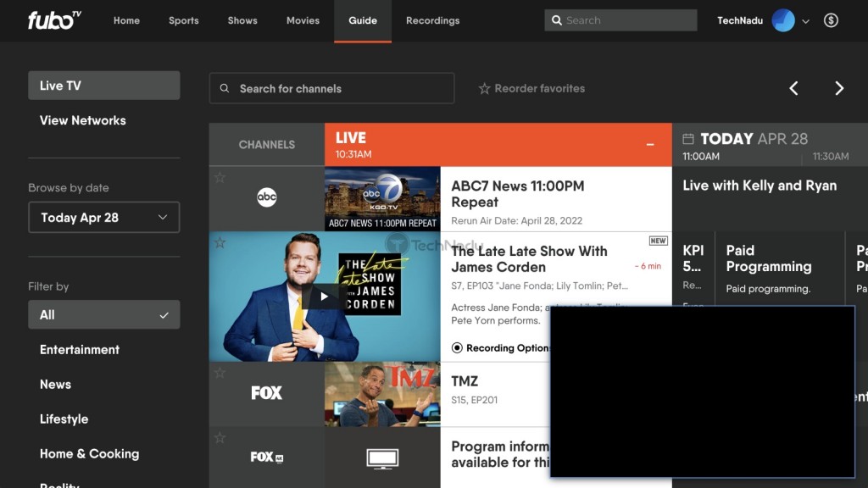Open View Networks
868x488 pixels.
click(83, 120)
